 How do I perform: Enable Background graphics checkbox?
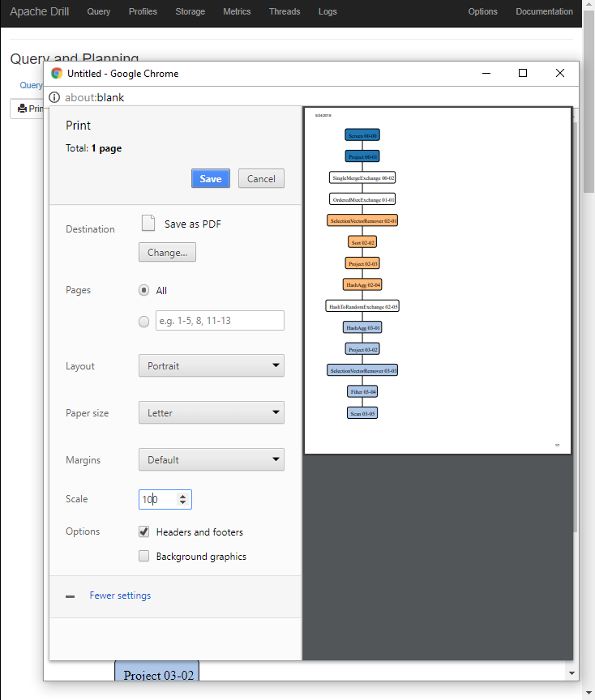click(x=143, y=556)
